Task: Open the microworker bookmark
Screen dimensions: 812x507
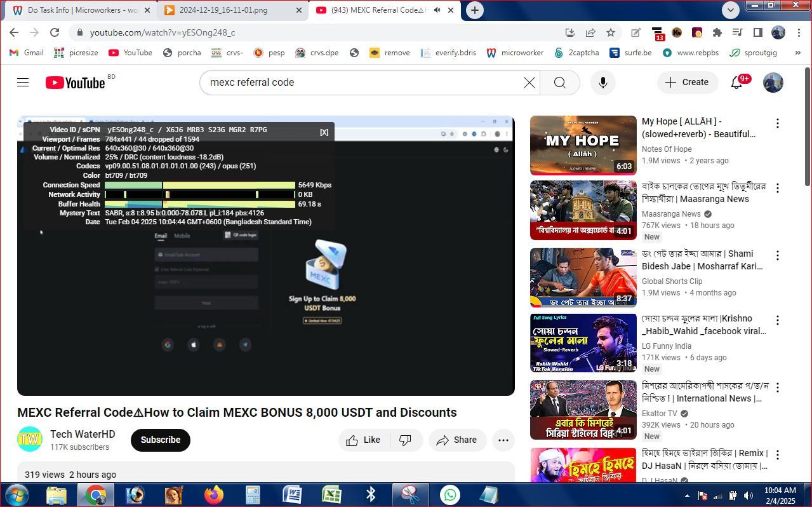Action: [x=515, y=53]
